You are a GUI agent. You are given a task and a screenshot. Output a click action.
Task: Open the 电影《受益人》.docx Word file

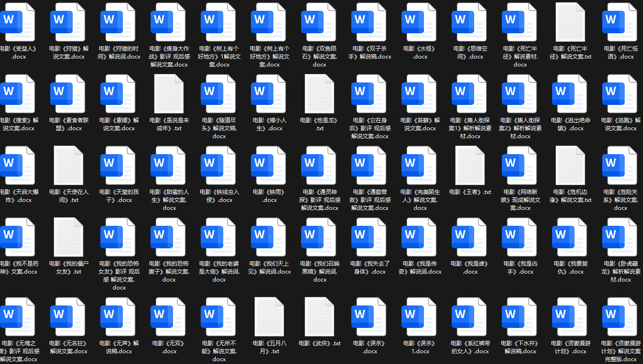pyautogui.click(x=18, y=21)
